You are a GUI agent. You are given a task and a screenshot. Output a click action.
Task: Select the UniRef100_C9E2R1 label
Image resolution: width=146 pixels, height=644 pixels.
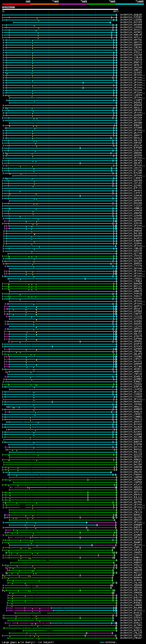click(131, 47)
